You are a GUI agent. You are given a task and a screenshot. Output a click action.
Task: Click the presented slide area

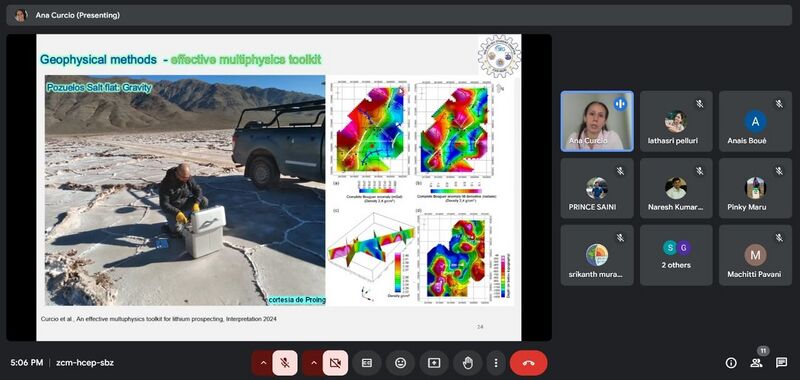click(x=279, y=187)
